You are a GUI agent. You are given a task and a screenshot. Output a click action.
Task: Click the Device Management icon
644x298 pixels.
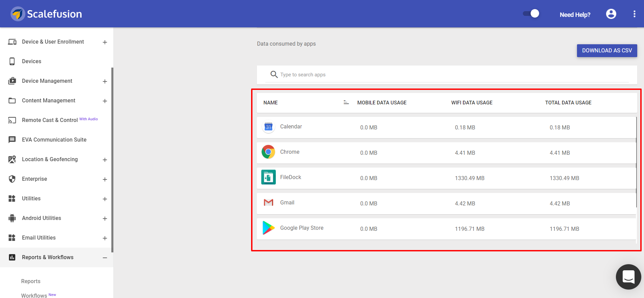click(12, 81)
